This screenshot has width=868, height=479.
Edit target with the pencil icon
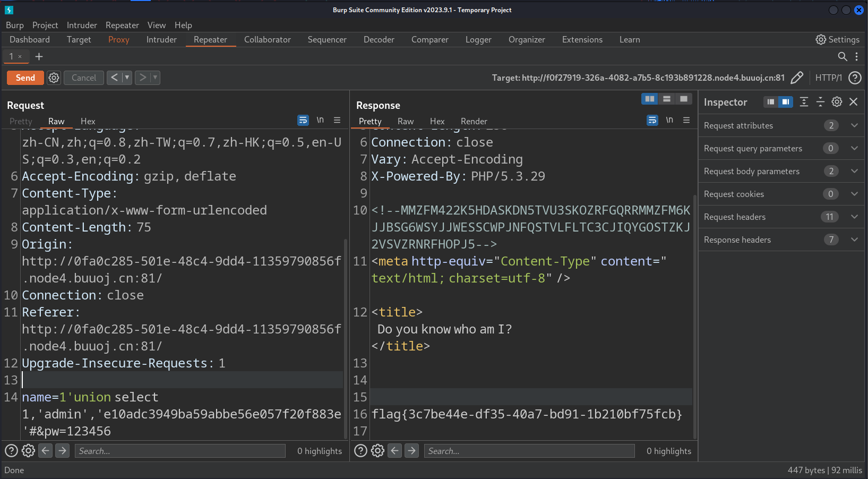tap(797, 78)
